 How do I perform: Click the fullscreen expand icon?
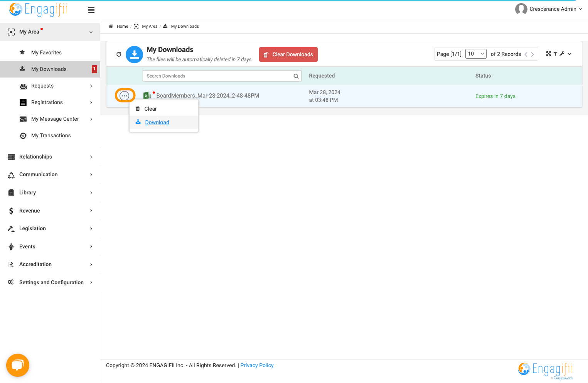(549, 54)
